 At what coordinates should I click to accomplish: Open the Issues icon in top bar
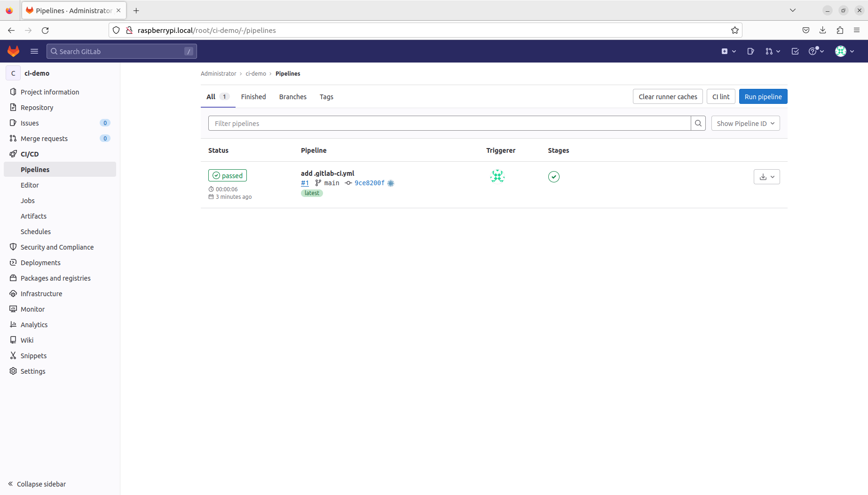(x=750, y=51)
